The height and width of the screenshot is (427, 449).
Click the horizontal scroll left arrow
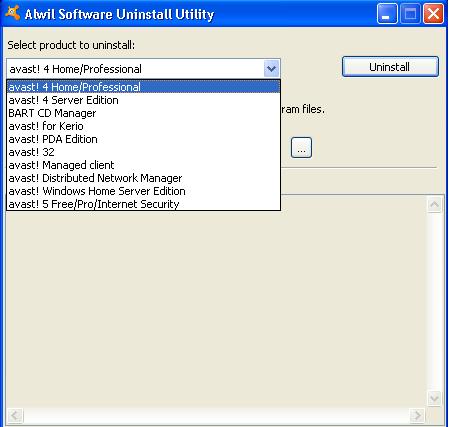(x=15, y=415)
